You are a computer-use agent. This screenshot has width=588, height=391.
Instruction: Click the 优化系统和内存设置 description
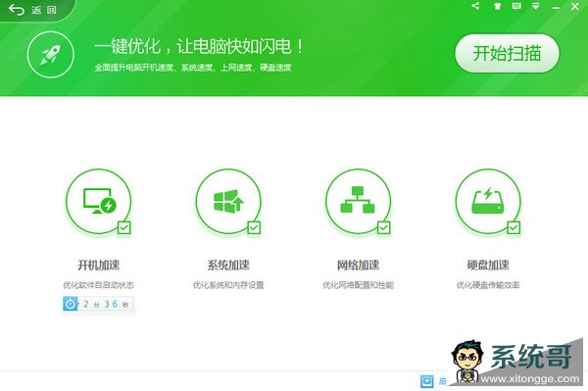(228, 285)
